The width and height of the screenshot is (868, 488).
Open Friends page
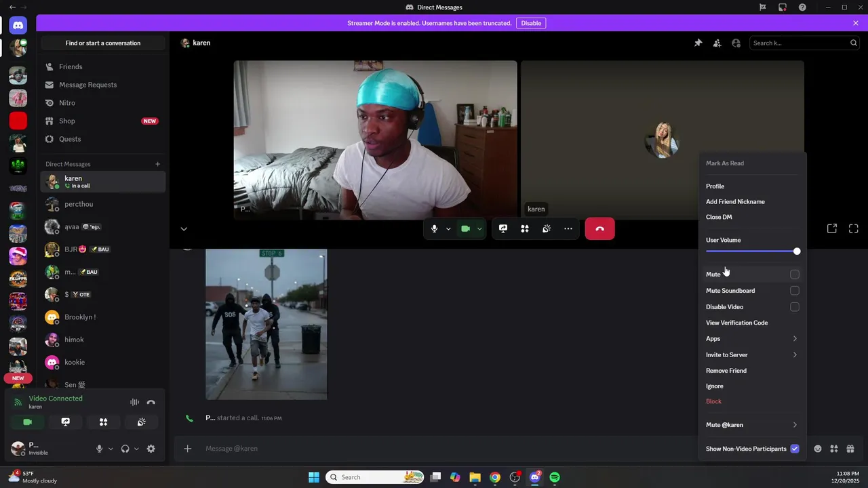coord(102,66)
